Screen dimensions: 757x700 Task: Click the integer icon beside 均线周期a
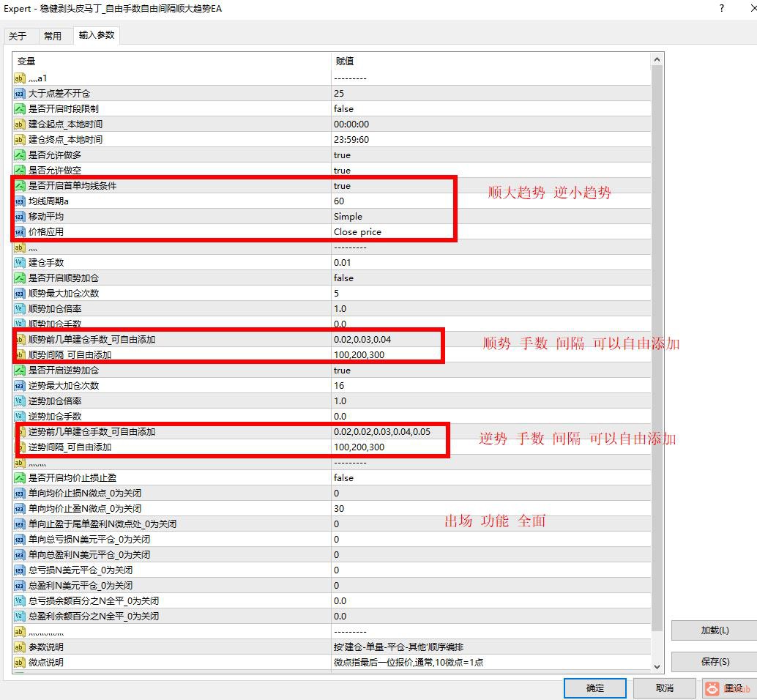tap(19, 201)
